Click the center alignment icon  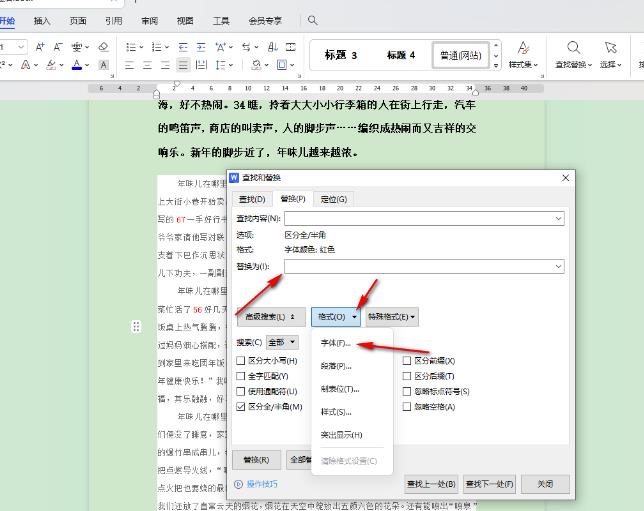click(x=147, y=65)
